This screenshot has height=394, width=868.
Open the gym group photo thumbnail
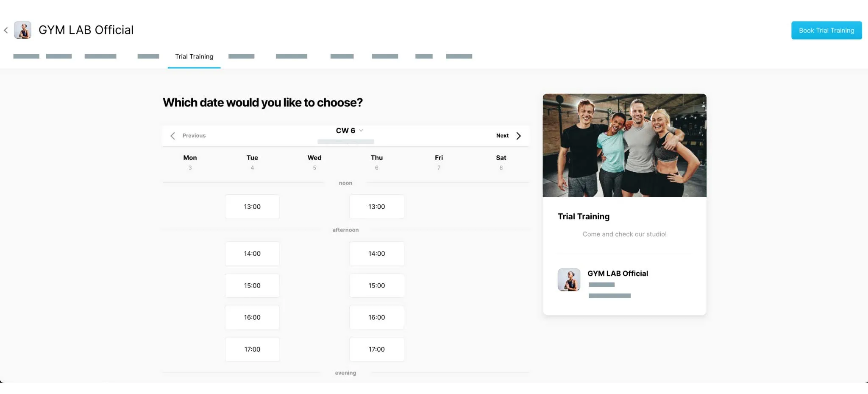point(624,145)
